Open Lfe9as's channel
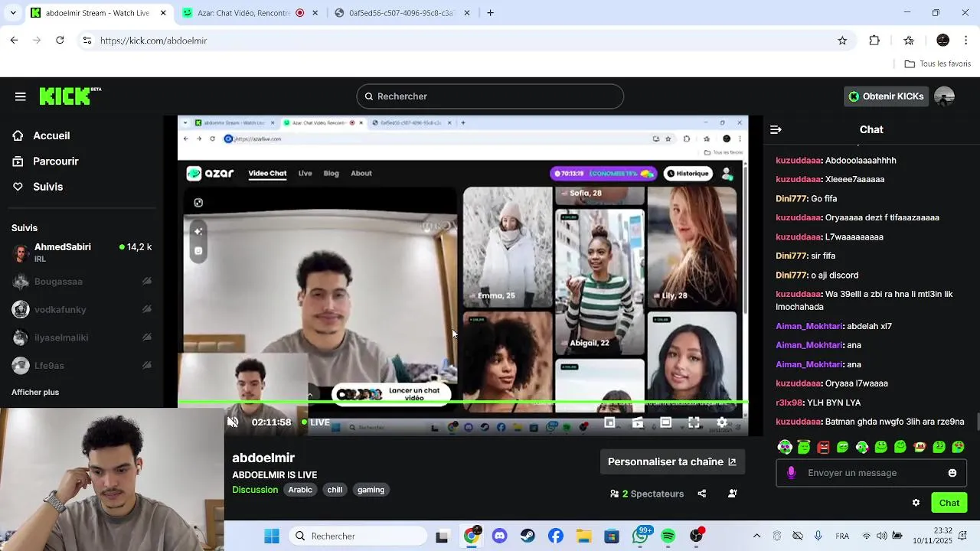Screen dimensions: 980x551 (x=82, y=366)
